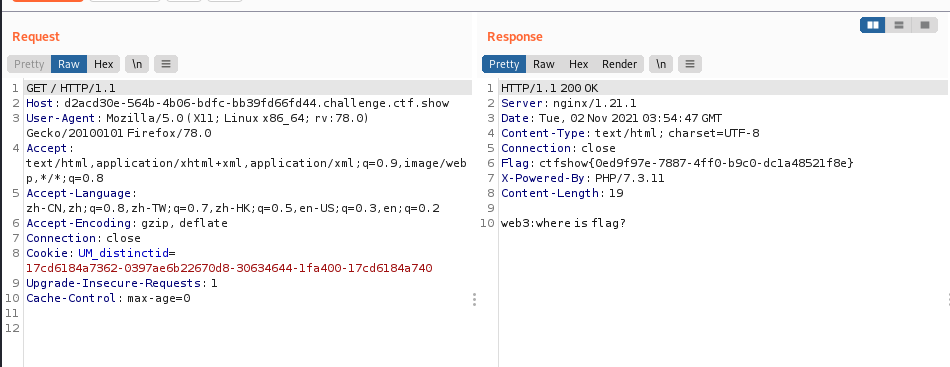Image resolution: width=950 pixels, height=367 pixels.
Task: Click the max-age=0 value
Action: pyautogui.click(x=159, y=298)
